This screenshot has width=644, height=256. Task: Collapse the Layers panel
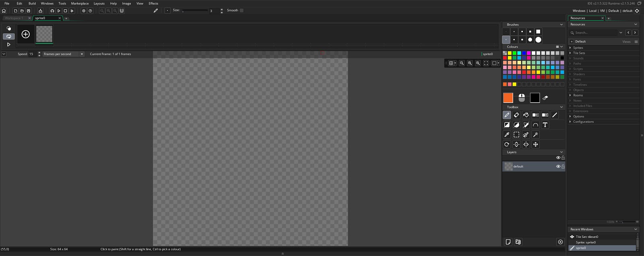[x=561, y=152]
